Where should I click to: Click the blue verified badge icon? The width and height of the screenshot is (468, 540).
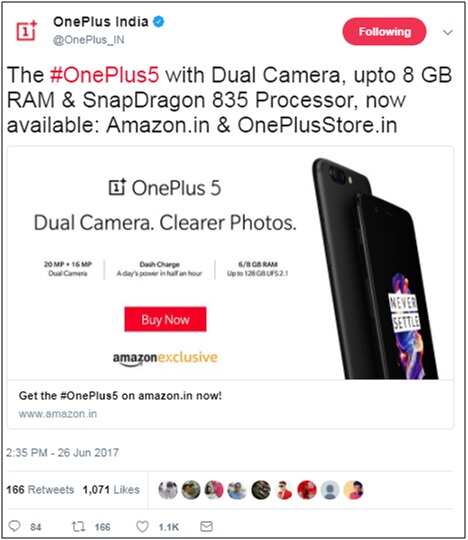click(158, 22)
